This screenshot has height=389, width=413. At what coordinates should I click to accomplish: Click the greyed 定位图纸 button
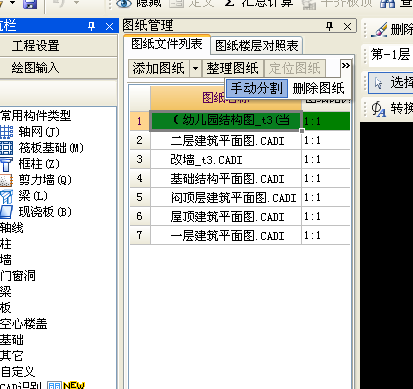click(295, 68)
